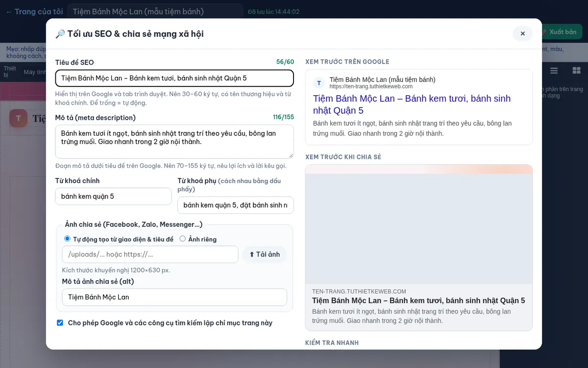
Task: Click the '56/60' title character counter
Action: (285, 62)
